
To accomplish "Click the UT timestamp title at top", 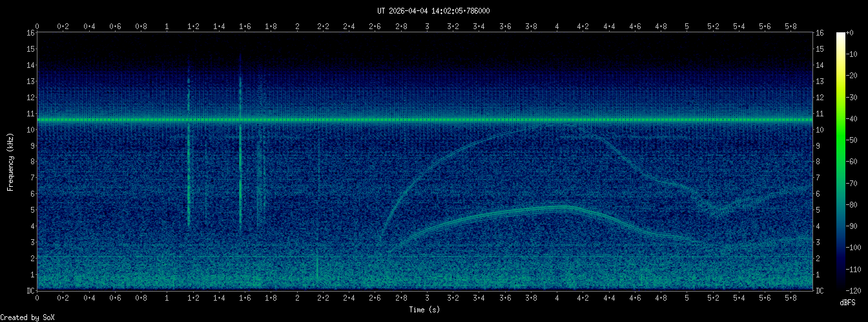I will [x=433, y=11].
